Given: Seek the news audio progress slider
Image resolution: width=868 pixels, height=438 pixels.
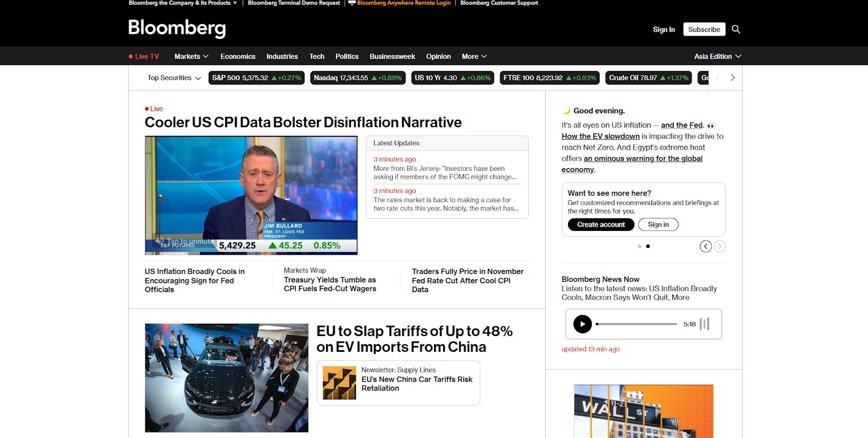Looking at the screenshot, I should (637, 324).
